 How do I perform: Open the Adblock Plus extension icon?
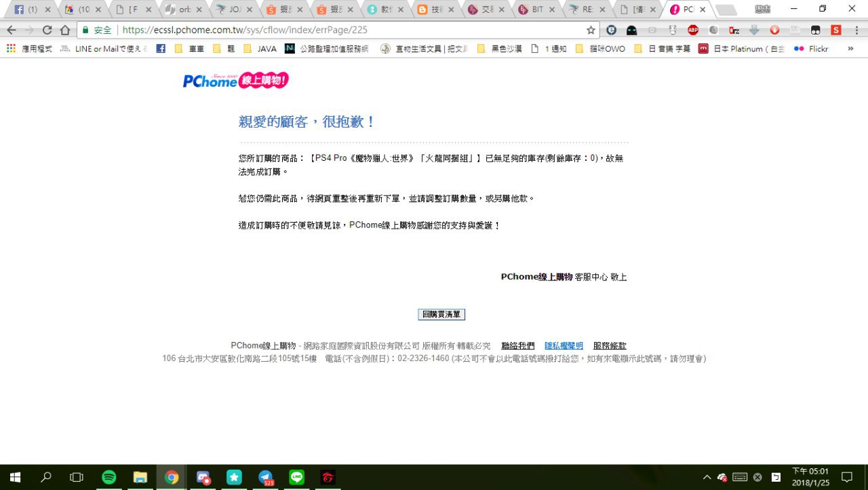click(x=692, y=30)
